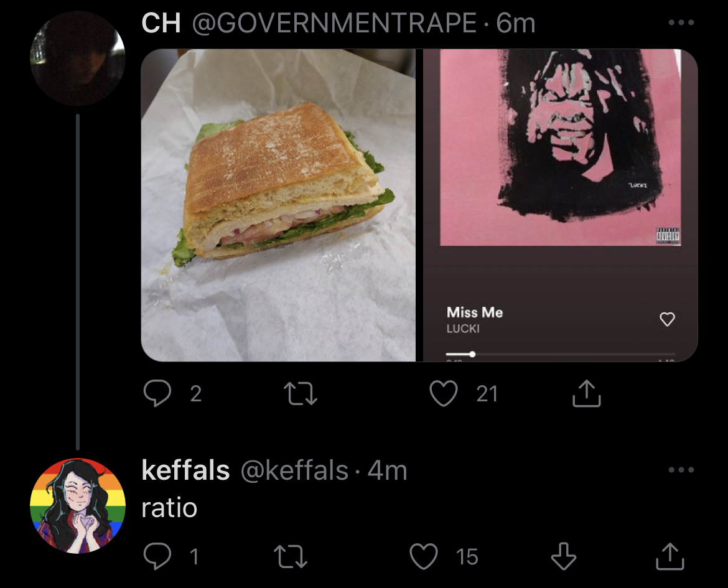Reply to keffals' ratio tweet
728x588 pixels.
coord(157,556)
